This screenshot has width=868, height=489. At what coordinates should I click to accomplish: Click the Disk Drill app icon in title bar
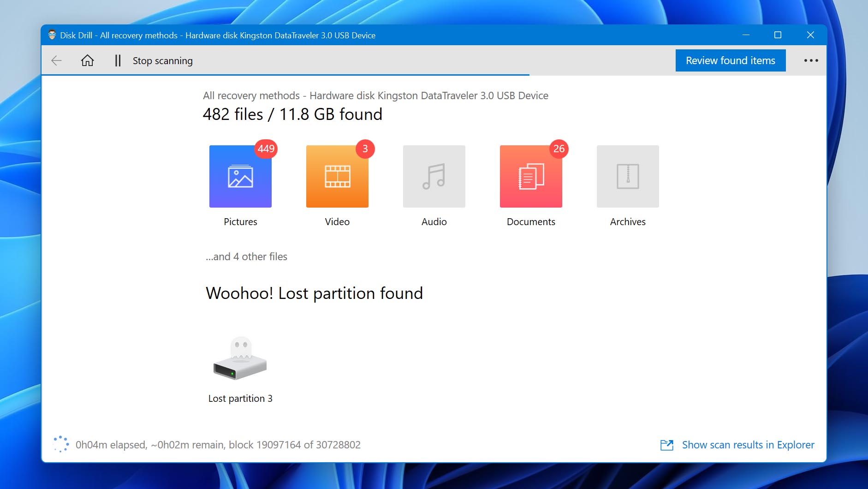[52, 35]
